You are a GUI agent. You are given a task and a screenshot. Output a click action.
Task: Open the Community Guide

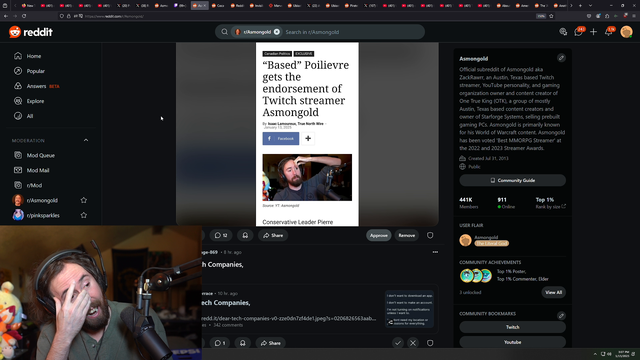tap(513, 180)
